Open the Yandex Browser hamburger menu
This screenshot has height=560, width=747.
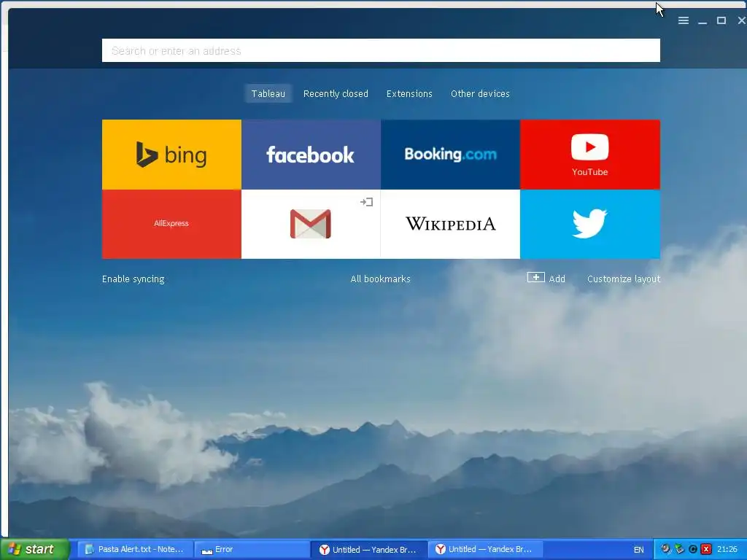(x=683, y=20)
